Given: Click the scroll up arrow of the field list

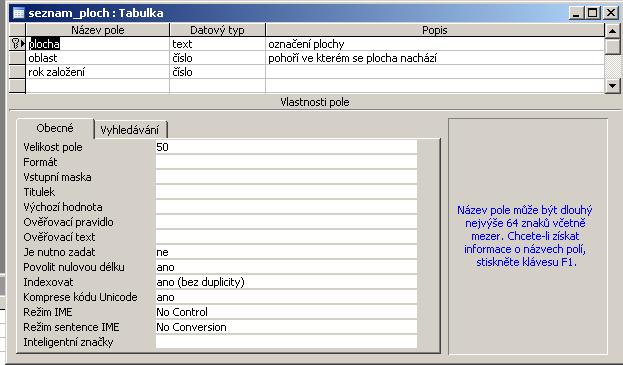Looking at the screenshot, I should pos(612,30).
